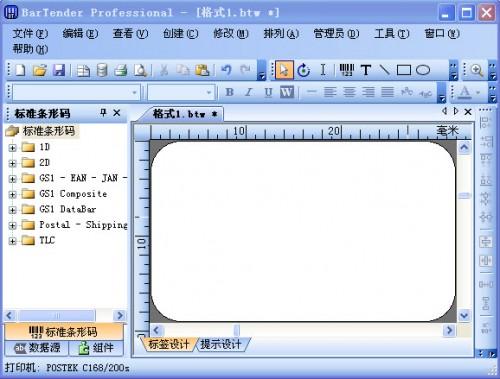The height and width of the screenshot is (379, 500).
Task: Click tree panel scrollbar right arrow
Action: (120, 315)
